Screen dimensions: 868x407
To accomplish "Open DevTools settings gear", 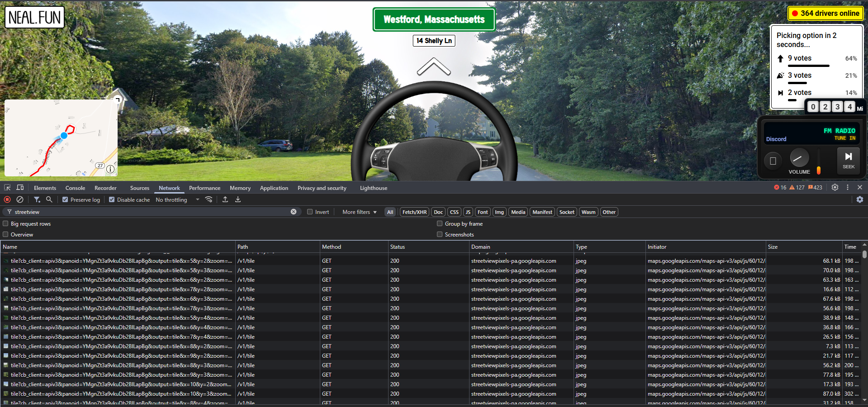I will coord(835,187).
